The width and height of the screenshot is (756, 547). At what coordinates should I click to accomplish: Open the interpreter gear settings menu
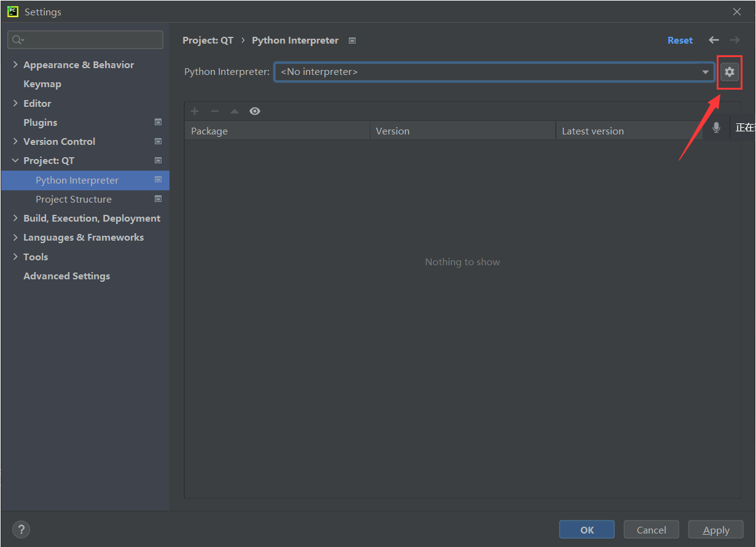pos(729,72)
